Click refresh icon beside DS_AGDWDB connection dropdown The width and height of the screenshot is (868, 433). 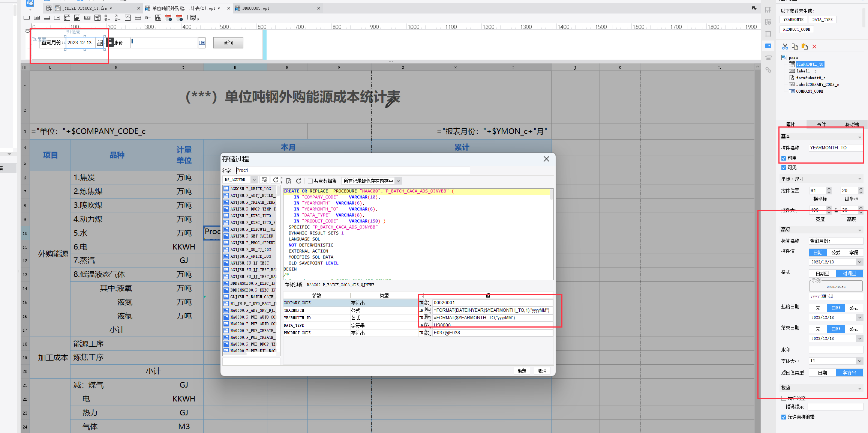tap(276, 180)
